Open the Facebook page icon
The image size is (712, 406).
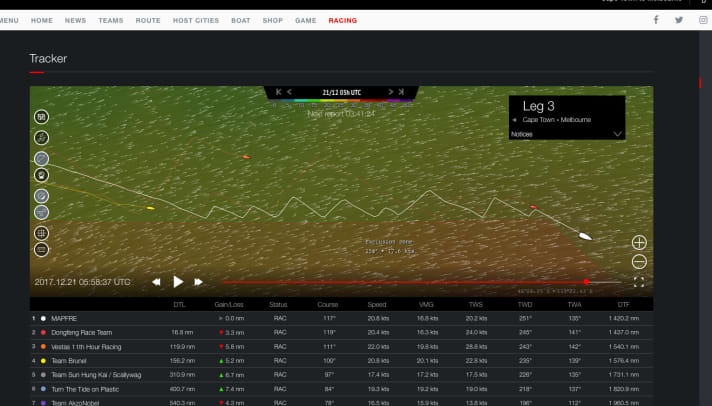[656, 20]
